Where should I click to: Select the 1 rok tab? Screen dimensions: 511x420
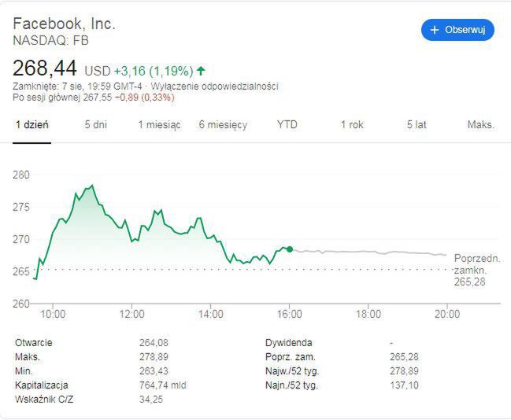(x=352, y=125)
